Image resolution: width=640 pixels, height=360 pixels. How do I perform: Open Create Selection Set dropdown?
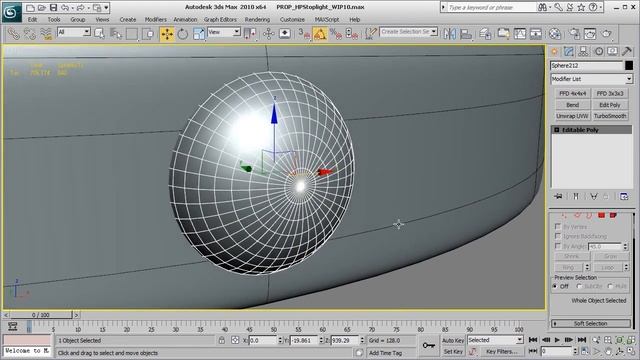tap(408, 31)
